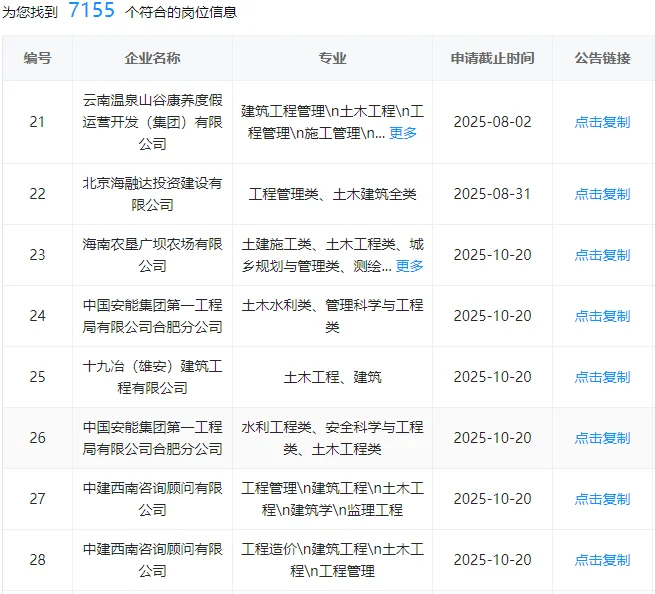Click row number 25
Screen dimensions: 655x594
tap(37, 377)
